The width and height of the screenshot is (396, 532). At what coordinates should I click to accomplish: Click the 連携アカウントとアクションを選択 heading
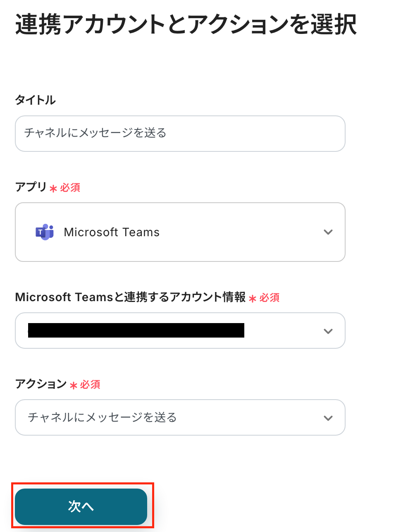[186, 24]
